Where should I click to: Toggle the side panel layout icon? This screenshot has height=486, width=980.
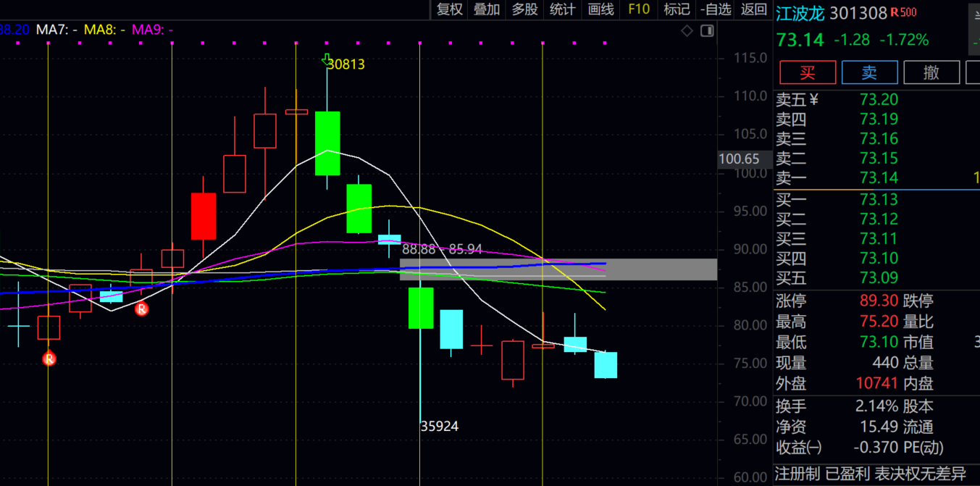point(707,30)
